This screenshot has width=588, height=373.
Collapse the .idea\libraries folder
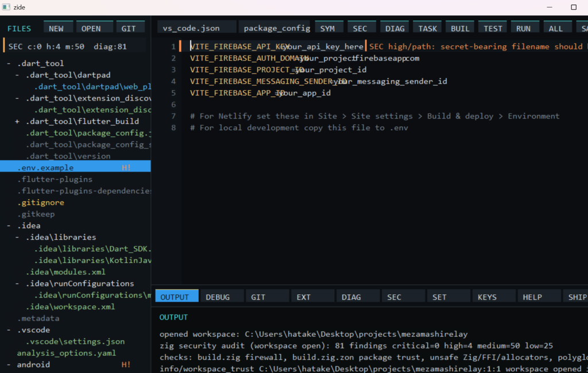click(17, 238)
